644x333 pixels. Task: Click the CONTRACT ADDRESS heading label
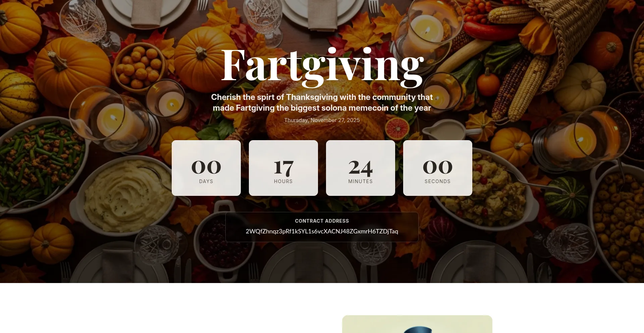(x=322, y=221)
